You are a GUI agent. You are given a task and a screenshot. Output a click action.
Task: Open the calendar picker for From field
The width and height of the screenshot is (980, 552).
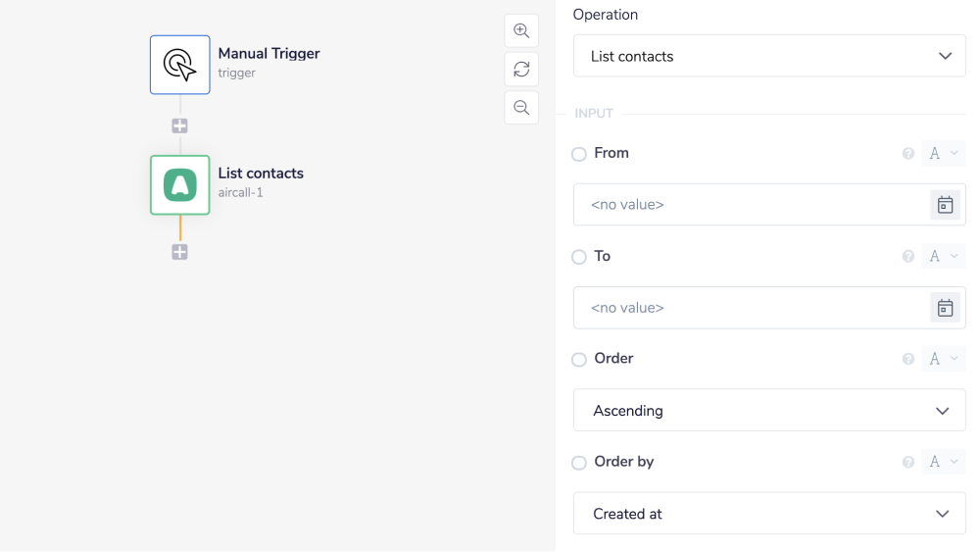point(945,205)
